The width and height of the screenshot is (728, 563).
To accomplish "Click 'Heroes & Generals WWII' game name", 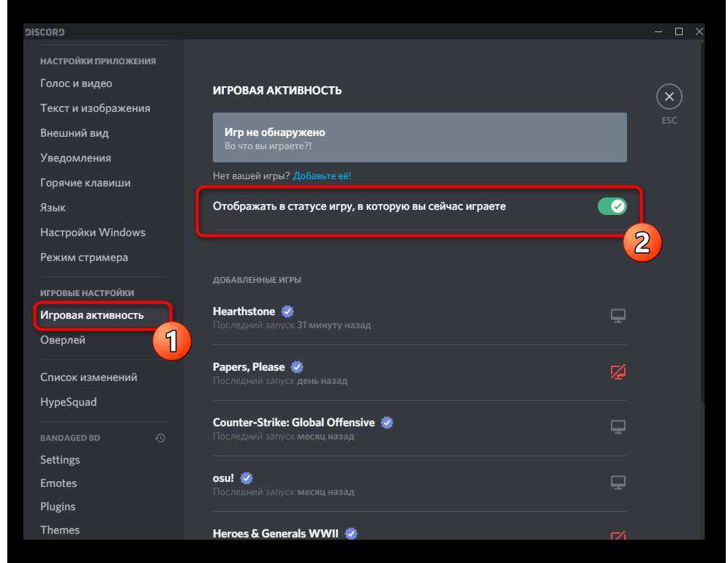I will click(276, 533).
